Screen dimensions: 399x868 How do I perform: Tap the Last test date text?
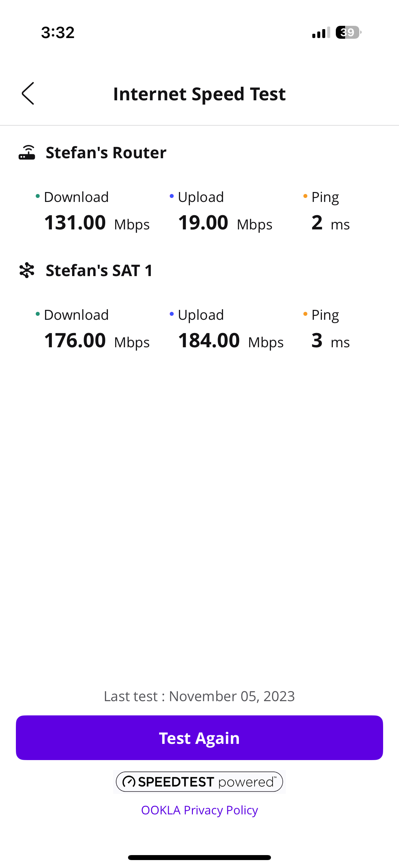pos(199,696)
